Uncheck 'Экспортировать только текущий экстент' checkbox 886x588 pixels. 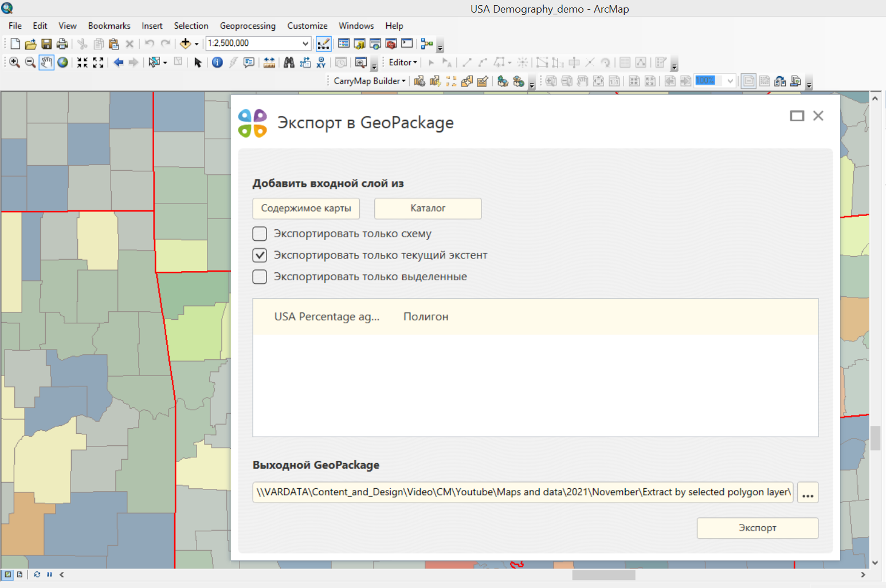pyautogui.click(x=260, y=255)
